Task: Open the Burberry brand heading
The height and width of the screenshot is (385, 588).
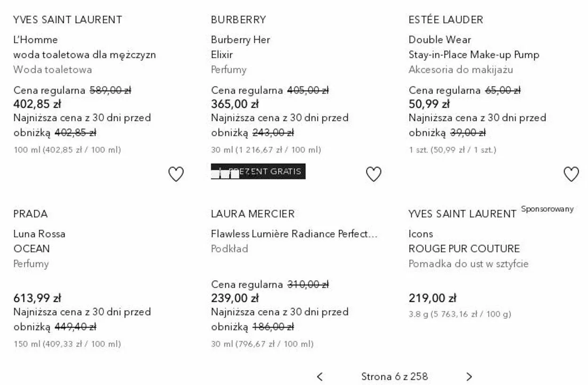Action: (x=238, y=20)
